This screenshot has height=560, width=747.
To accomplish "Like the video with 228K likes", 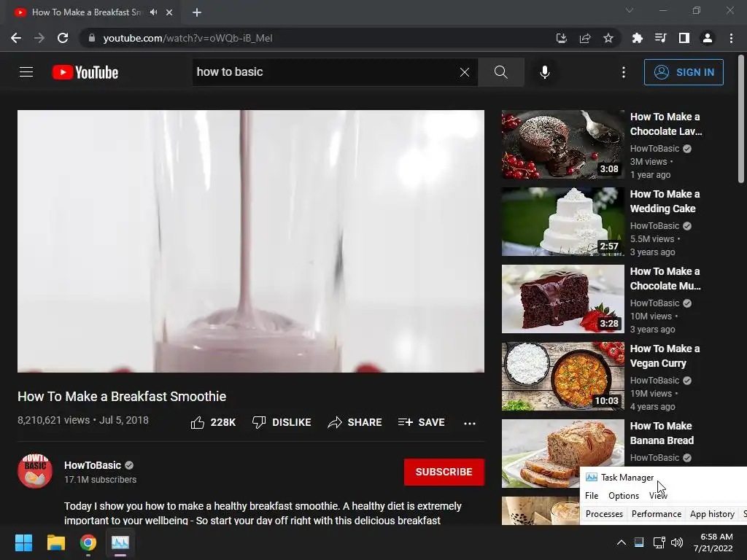I will pyautogui.click(x=213, y=422).
